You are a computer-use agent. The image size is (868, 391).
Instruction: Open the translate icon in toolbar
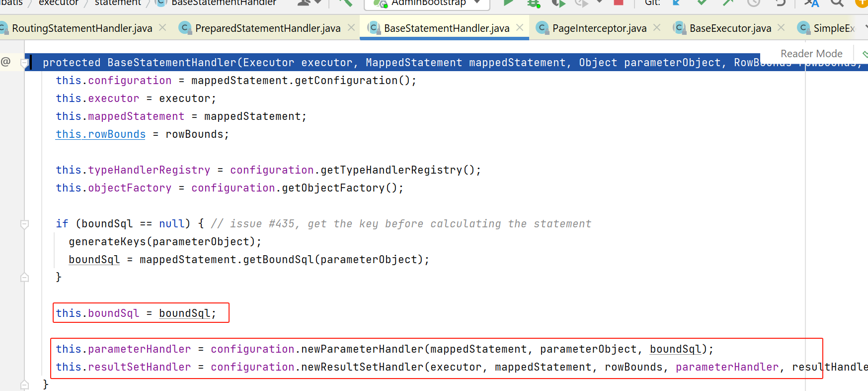(811, 3)
